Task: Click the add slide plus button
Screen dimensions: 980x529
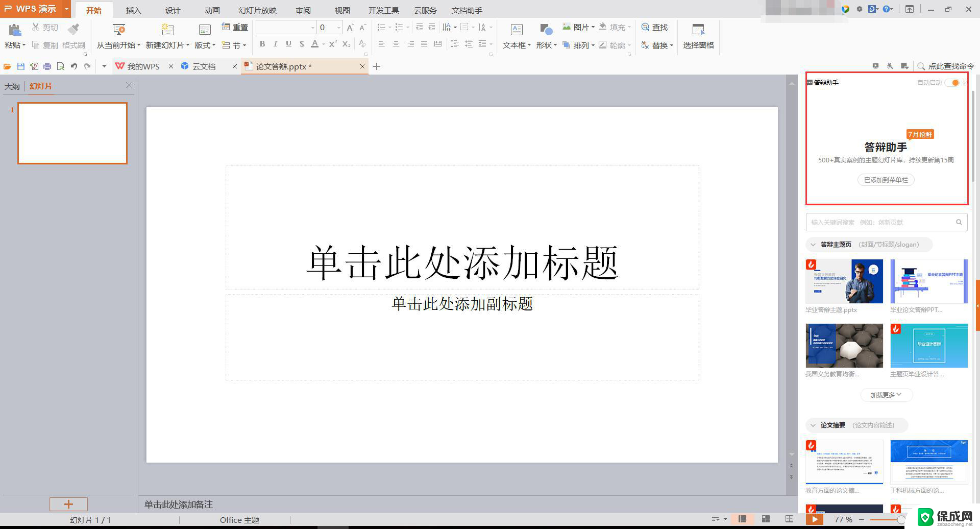Action: pos(68,504)
